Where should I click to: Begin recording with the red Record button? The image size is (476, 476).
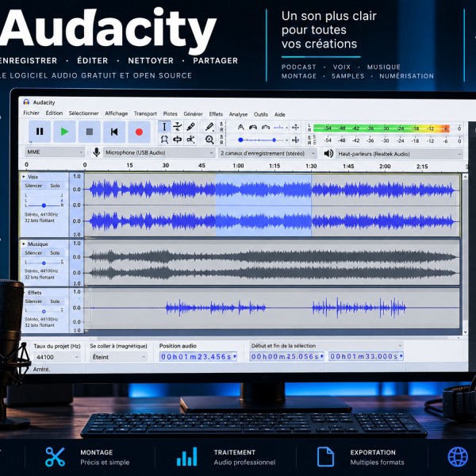pos(139,132)
